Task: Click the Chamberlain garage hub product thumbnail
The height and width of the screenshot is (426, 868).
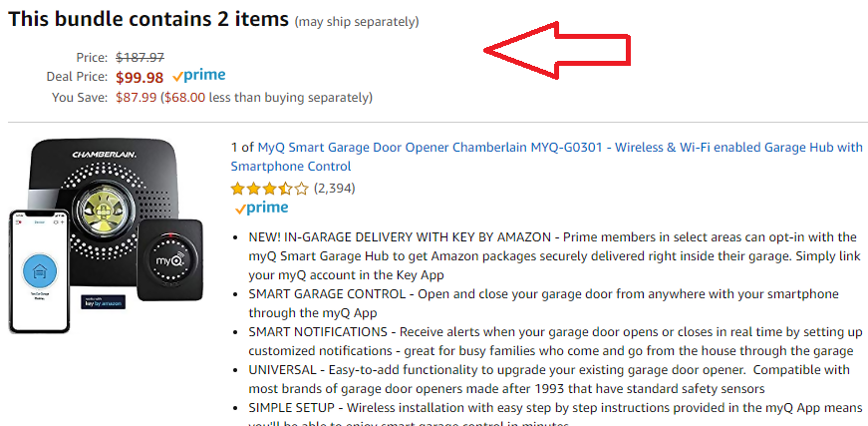Action: coord(107,236)
